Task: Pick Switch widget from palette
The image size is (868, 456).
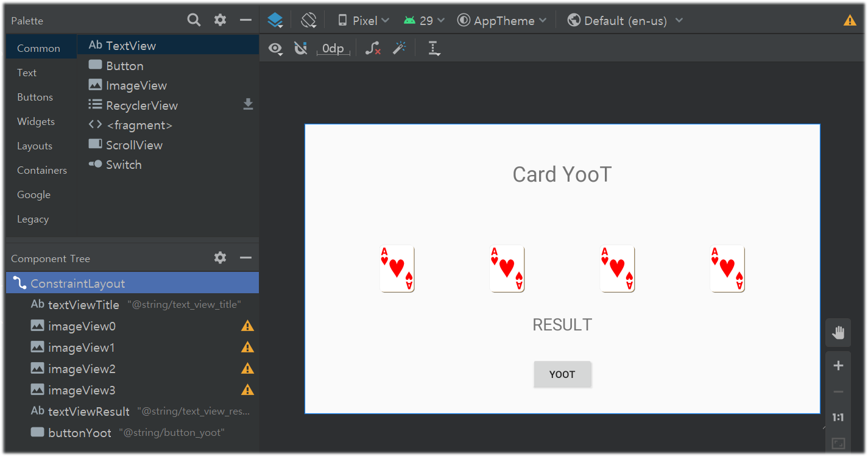Action: coord(168,165)
